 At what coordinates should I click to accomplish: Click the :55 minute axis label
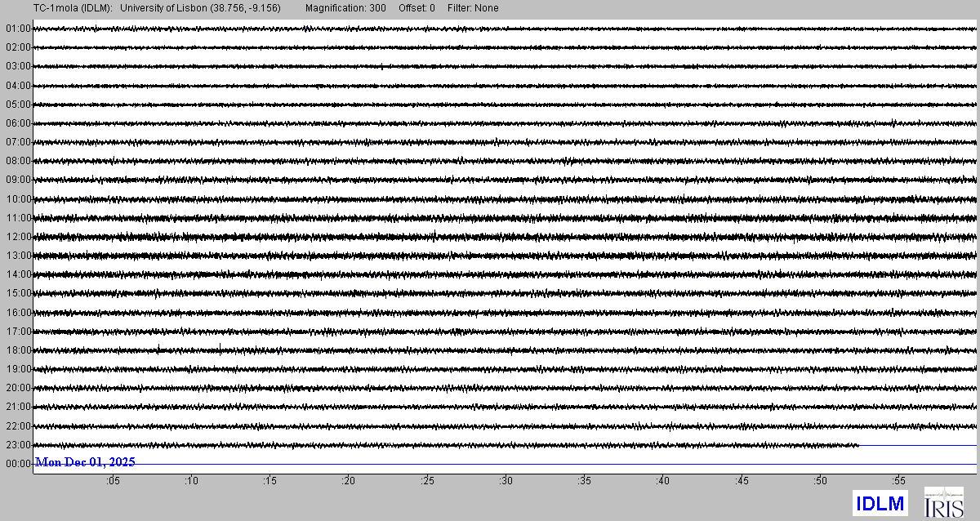[899, 482]
